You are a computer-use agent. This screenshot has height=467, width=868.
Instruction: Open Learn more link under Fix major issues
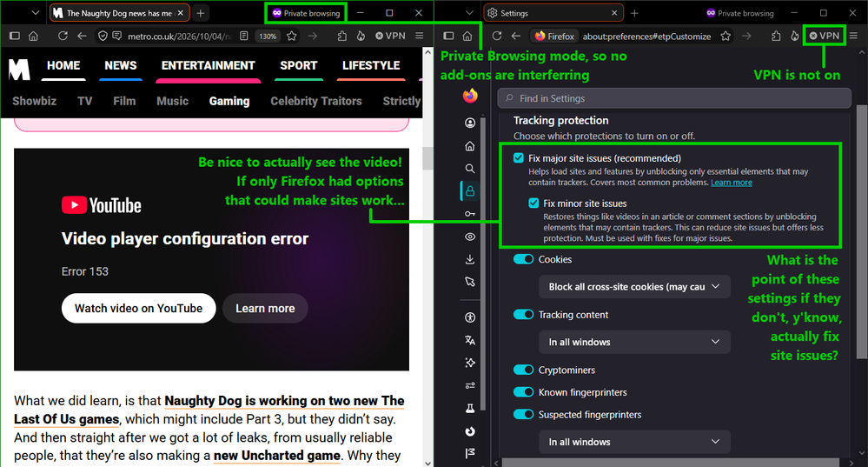click(x=732, y=183)
